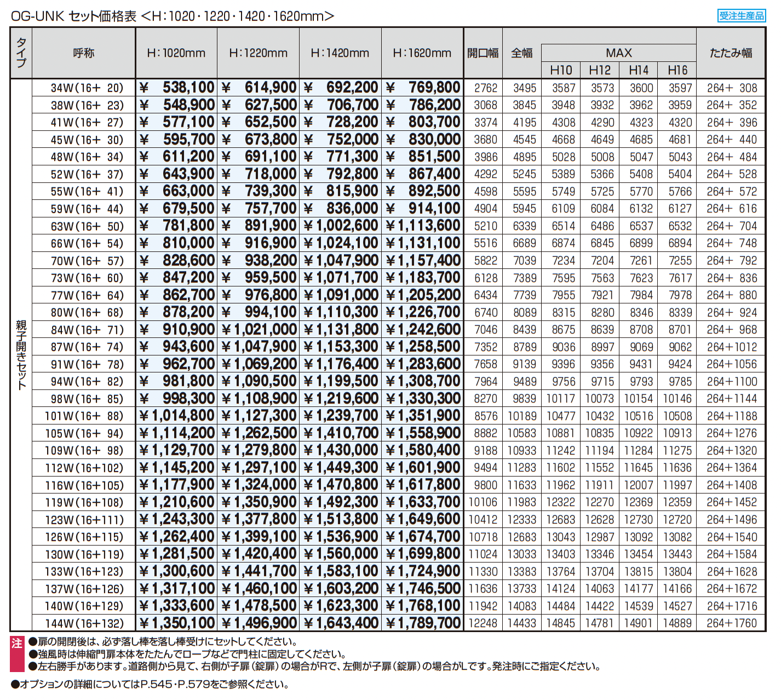This screenshot has width=781, height=700.
Task: Select full width value 7039
Action: pyautogui.click(x=525, y=261)
